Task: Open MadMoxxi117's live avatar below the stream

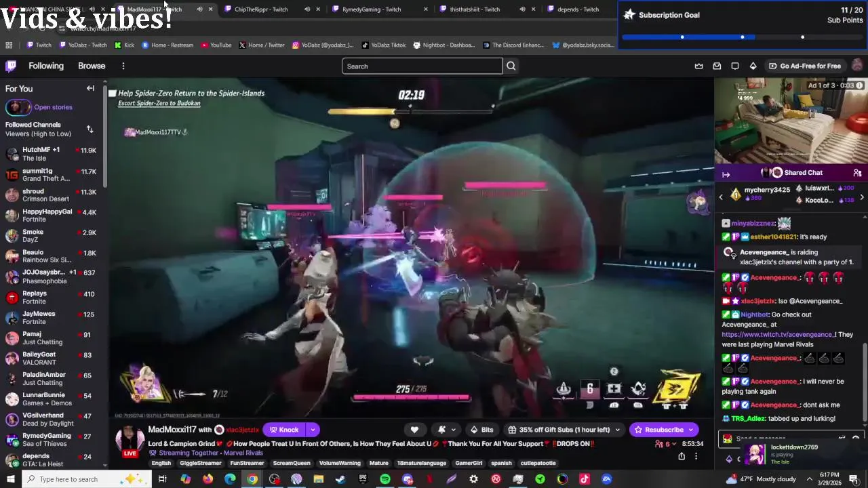Action: [129, 441]
